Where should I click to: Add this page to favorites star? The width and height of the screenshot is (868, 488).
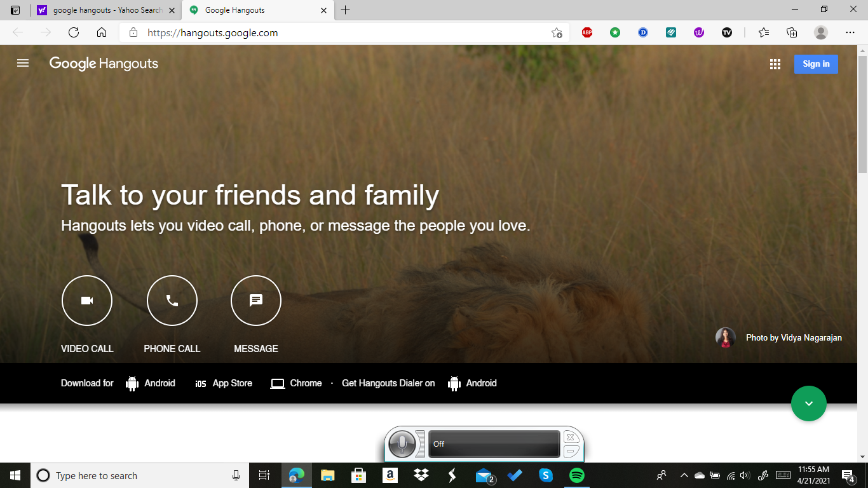(557, 32)
